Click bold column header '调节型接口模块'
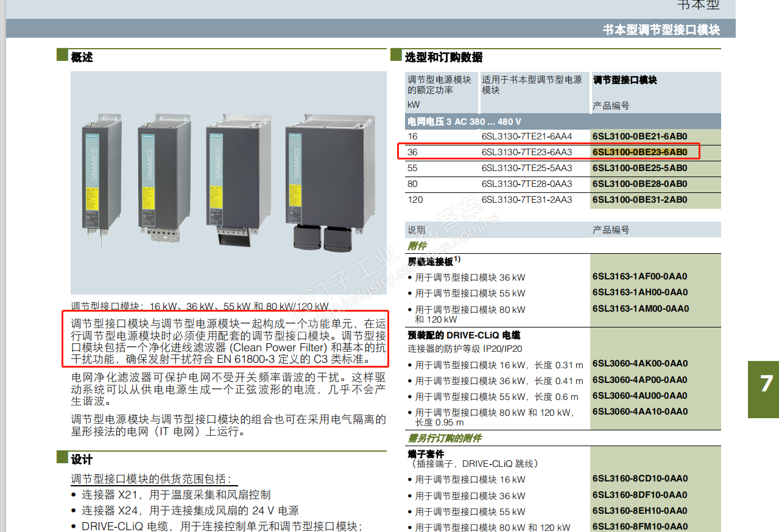Screen dimensions: 779x532 pos(625,80)
